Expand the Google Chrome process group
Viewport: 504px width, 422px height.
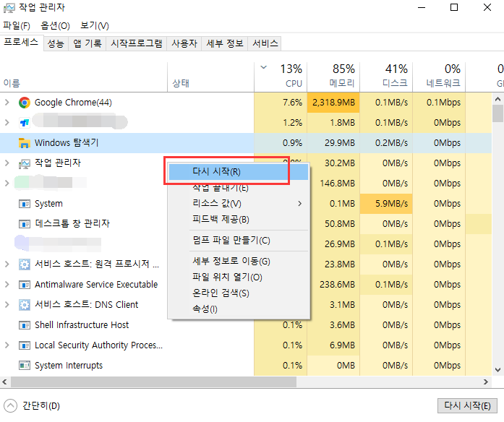point(7,103)
